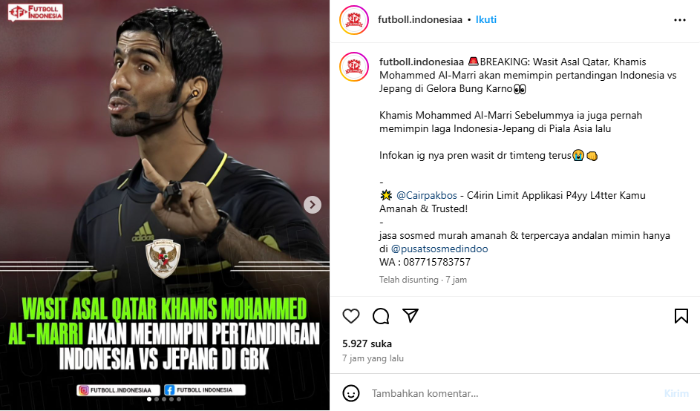Click header futboll.indonesiaa profile avatar
The width and height of the screenshot is (700, 411).
354,20
